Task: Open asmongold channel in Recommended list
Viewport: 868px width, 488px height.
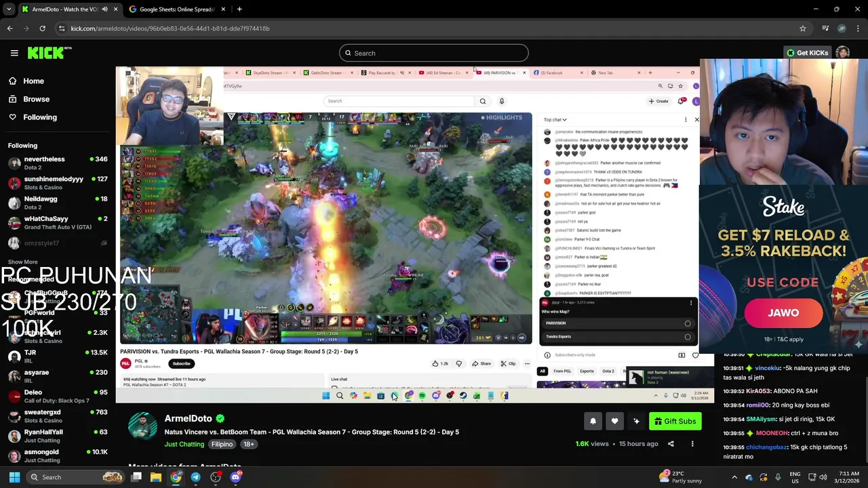Action: [x=58, y=455]
